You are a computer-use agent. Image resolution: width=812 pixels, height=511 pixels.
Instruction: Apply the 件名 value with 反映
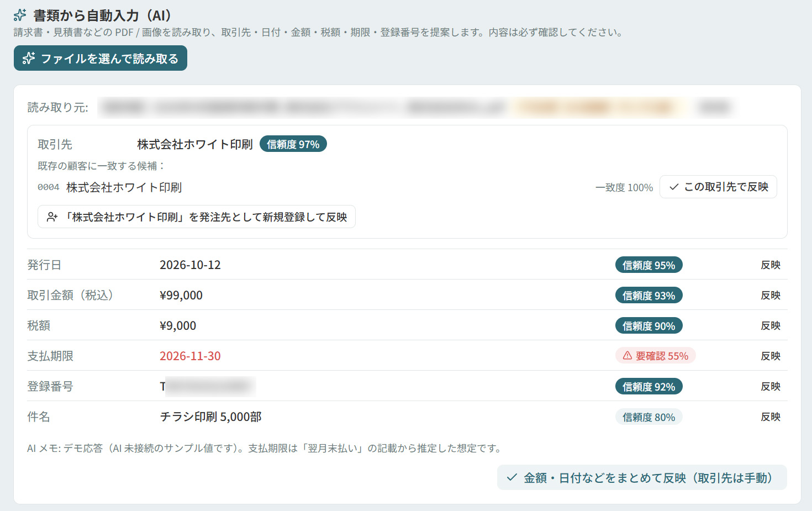click(770, 417)
